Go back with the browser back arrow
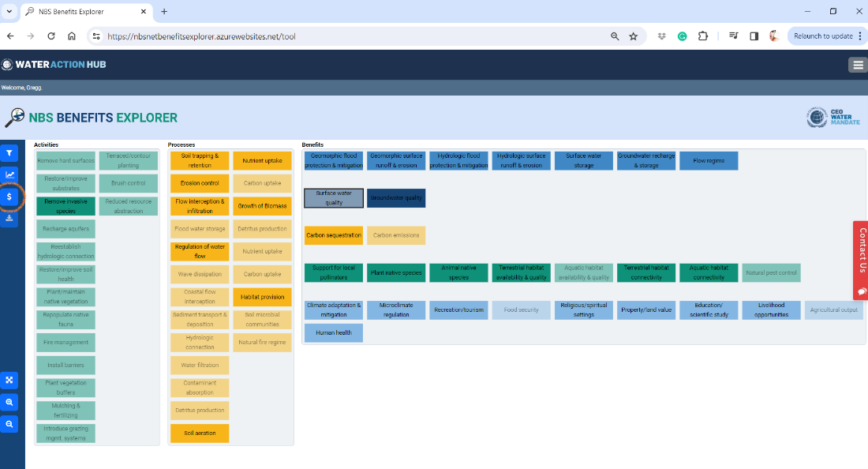The height and width of the screenshot is (469, 868). (x=10, y=36)
